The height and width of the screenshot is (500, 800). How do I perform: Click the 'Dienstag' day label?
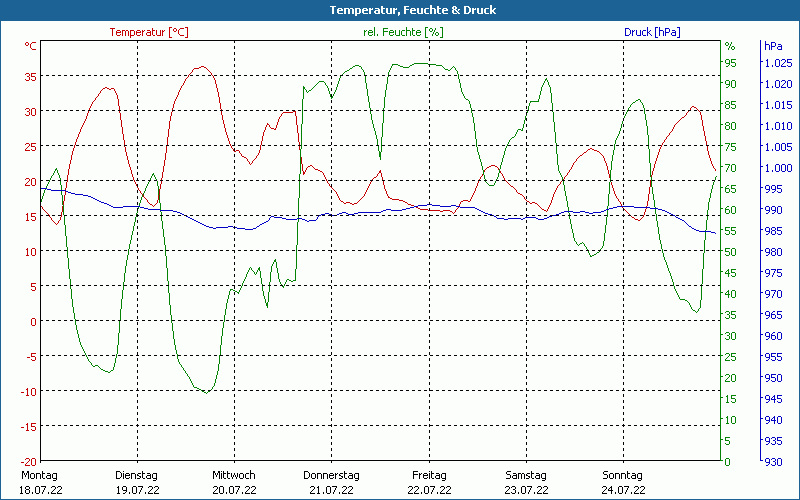(136, 475)
